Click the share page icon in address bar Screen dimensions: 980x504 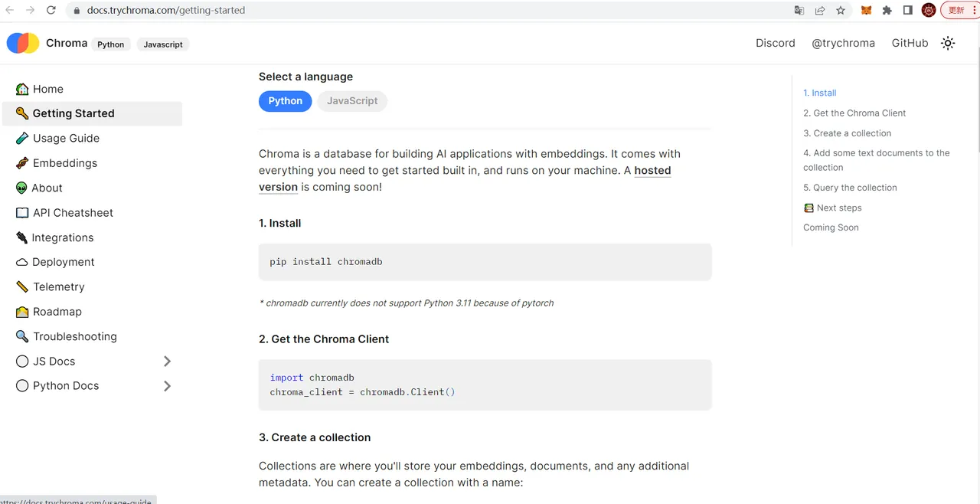click(x=820, y=10)
